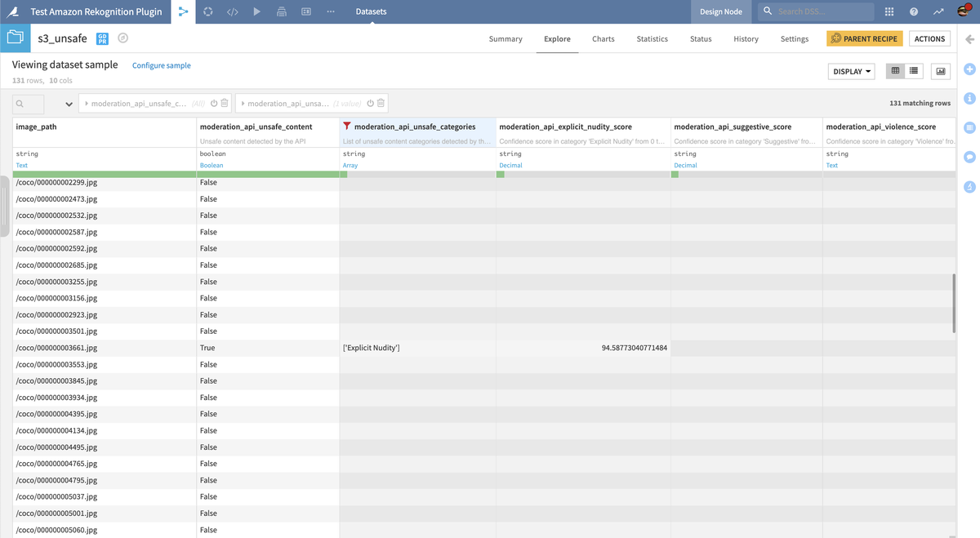Switch to list column view
The height and width of the screenshot is (538, 980).
(x=914, y=71)
